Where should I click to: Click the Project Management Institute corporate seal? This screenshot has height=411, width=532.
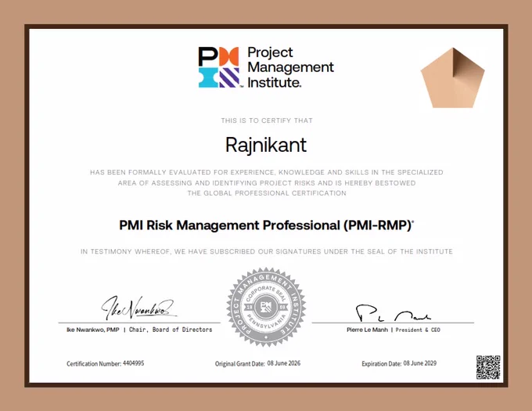(x=266, y=307)
